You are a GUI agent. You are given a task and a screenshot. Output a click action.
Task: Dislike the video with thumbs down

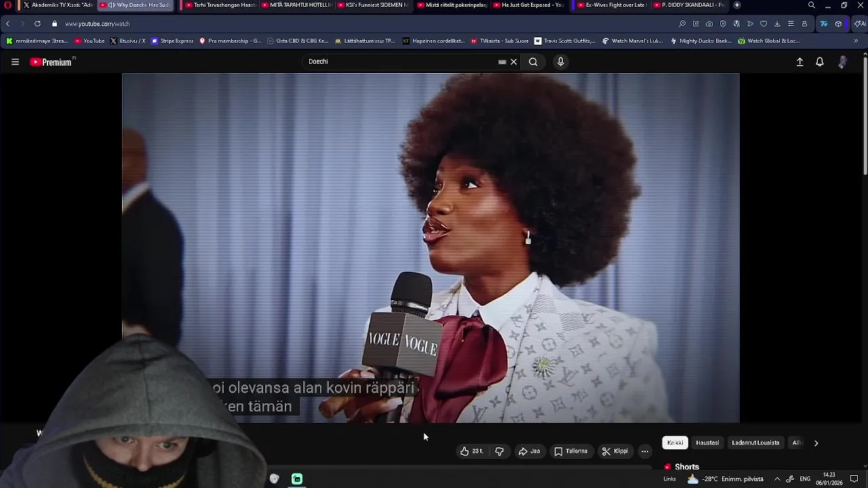tap(499, 451)
